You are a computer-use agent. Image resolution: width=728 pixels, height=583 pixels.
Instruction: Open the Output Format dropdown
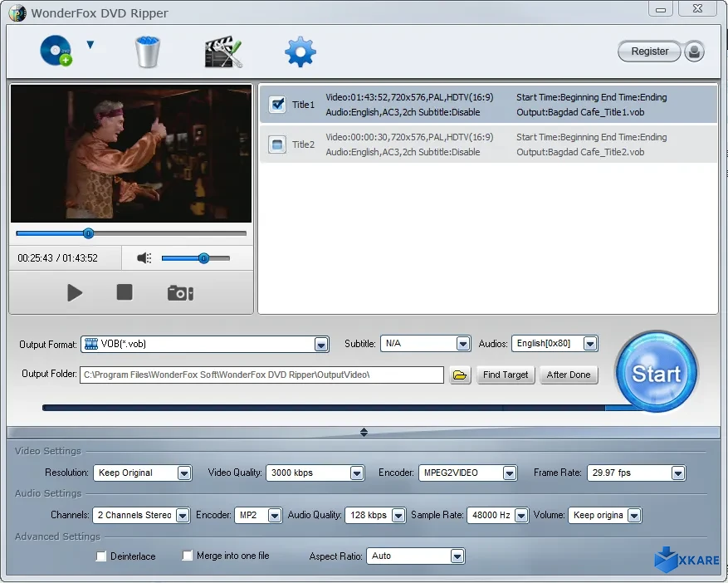coord(320,343)
